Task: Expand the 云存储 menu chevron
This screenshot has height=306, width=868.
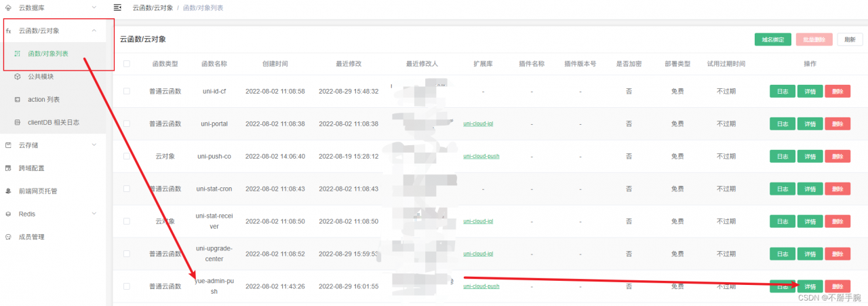Action: point(94,145)
